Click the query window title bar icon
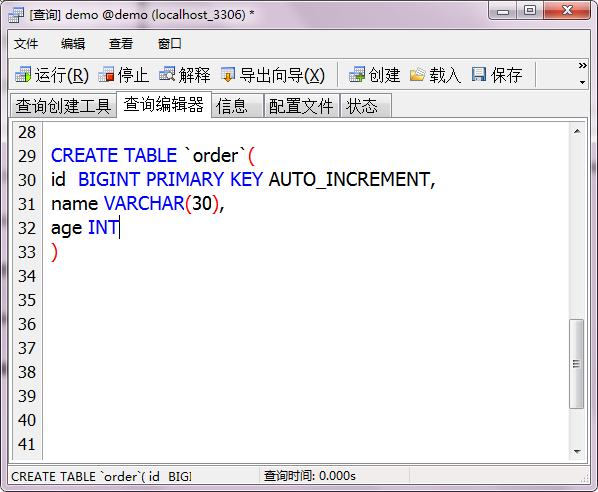598x492 pixels. (16, 15)
